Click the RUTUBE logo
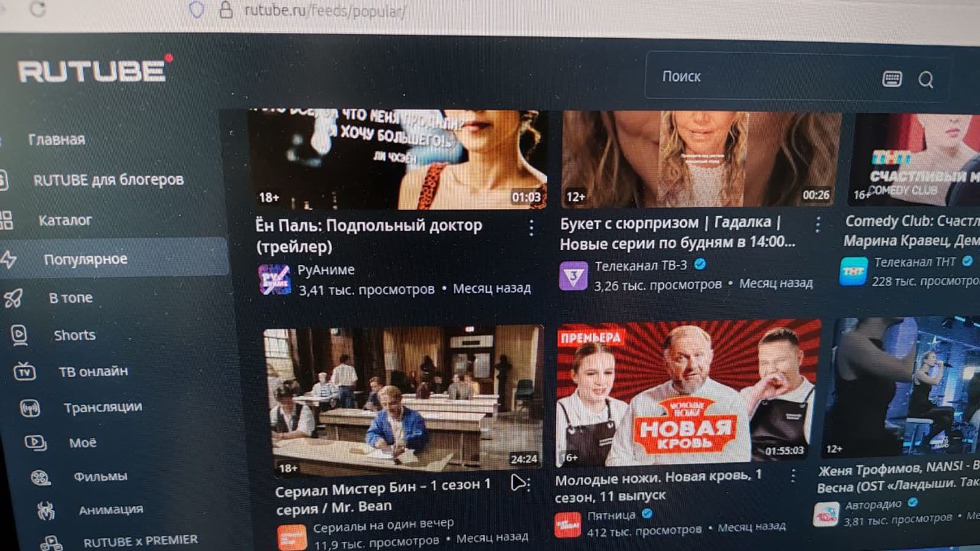 click(94, 70)
